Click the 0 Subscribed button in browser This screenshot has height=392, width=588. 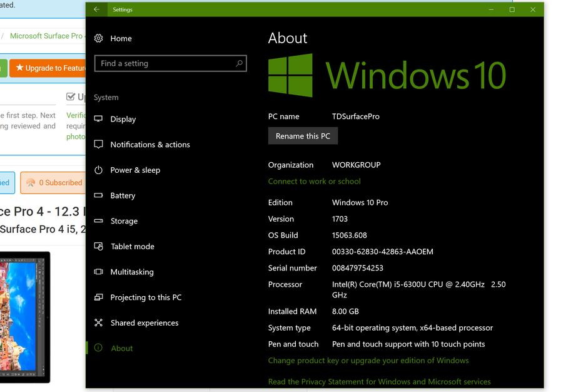53,182
